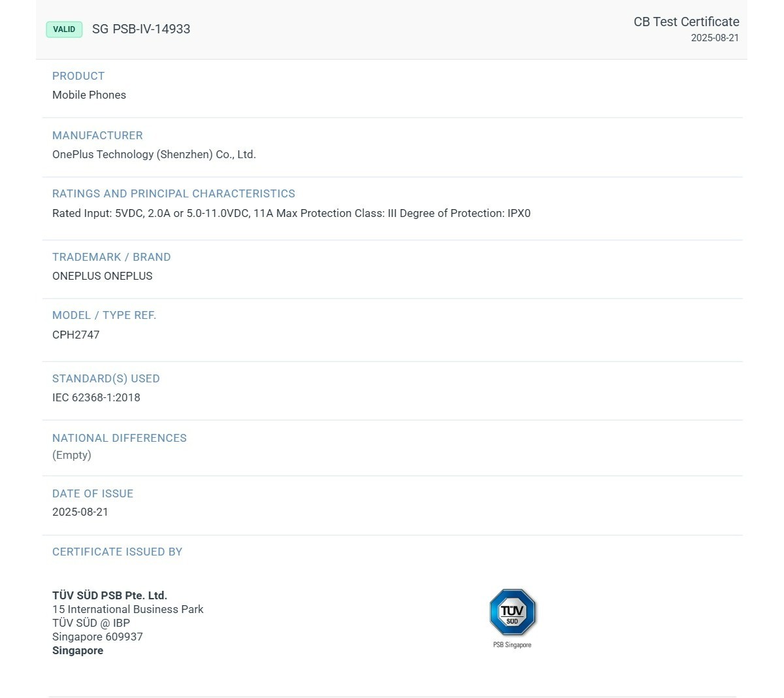The image size is (784, 698).
Task: Click the MANUFACTURER section heading
Action: [97, 135]
